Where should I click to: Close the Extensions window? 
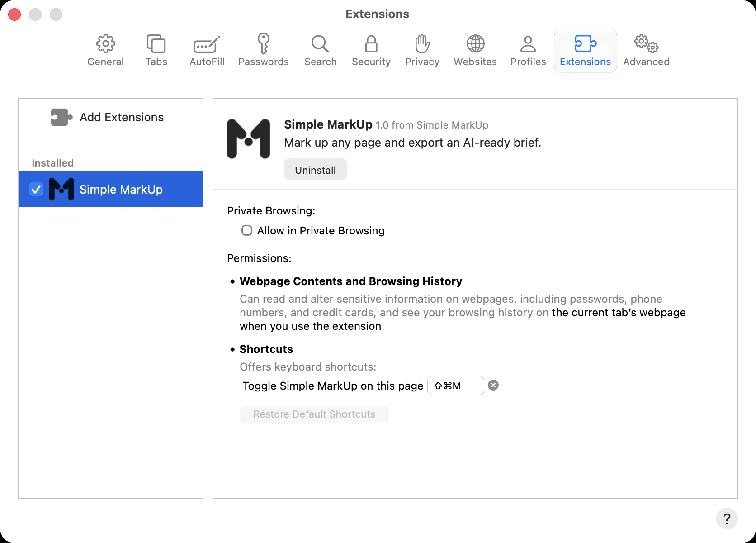click(x=14, y=14)
